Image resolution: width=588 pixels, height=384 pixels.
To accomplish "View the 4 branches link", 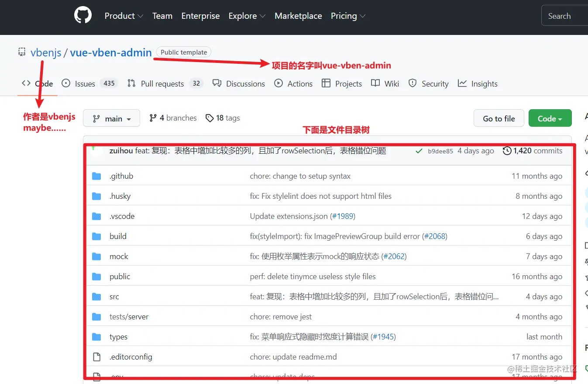I will 173,118.
